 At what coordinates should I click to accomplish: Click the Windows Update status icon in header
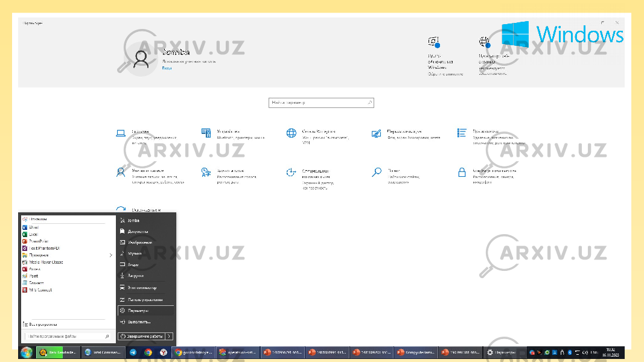coord(434,42)
